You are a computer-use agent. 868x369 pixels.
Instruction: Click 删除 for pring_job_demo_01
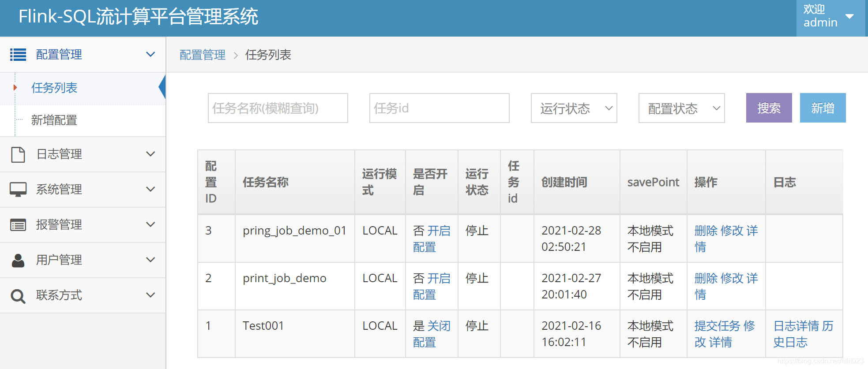point(706,231)
